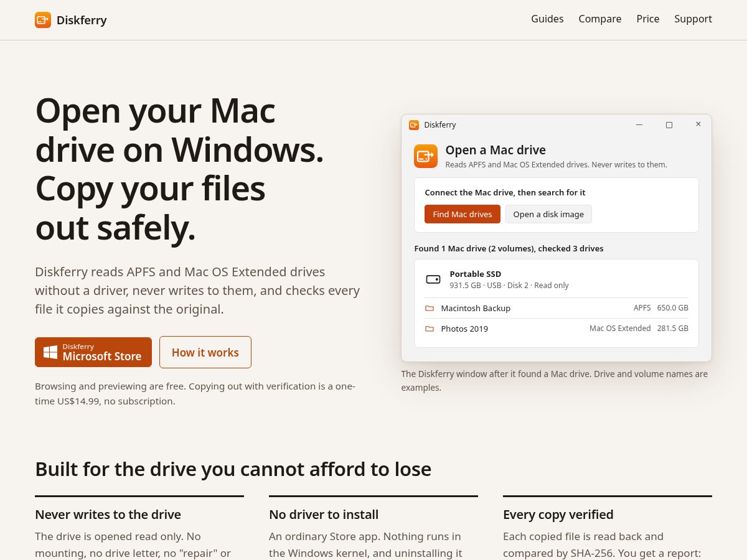Viewport: 747px width, 560px height.
Task: Open the Guides page
Action: pos(547,19)
